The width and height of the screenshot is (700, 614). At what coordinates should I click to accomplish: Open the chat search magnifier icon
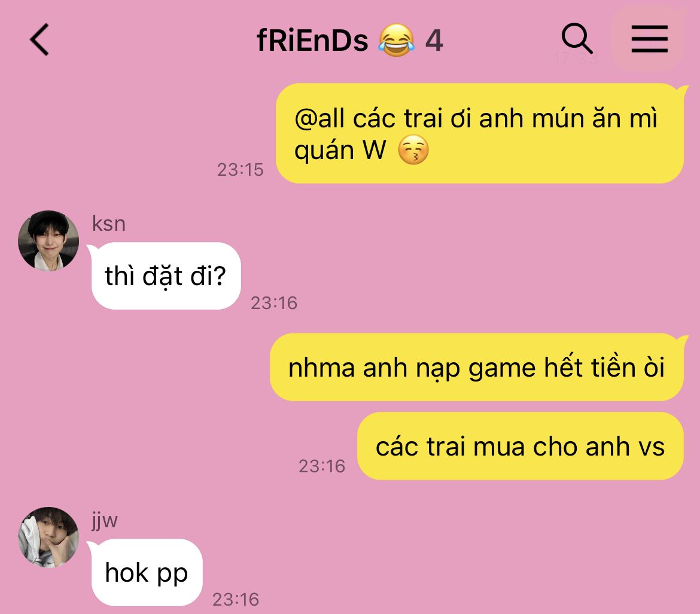click(x=577, y=38)
